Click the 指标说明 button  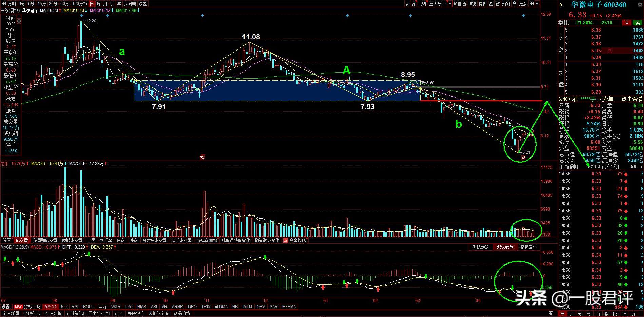pyautogui.click(x=528, y=247)
